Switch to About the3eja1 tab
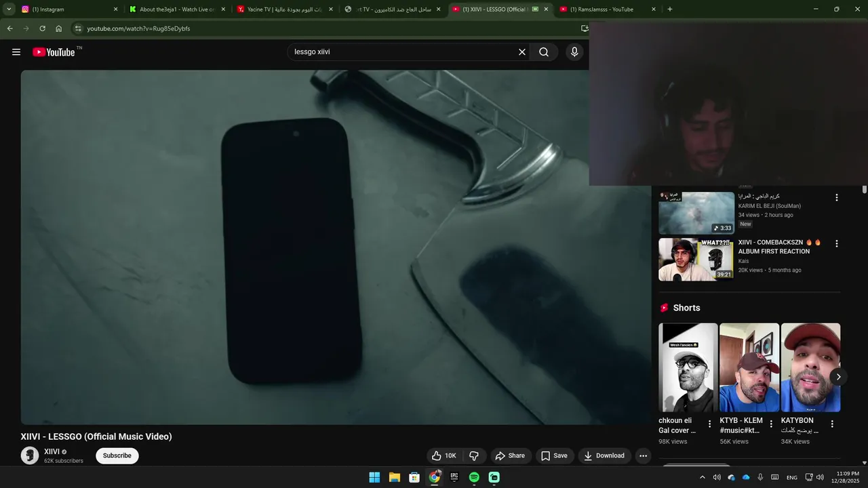 (x=176, y=9)
